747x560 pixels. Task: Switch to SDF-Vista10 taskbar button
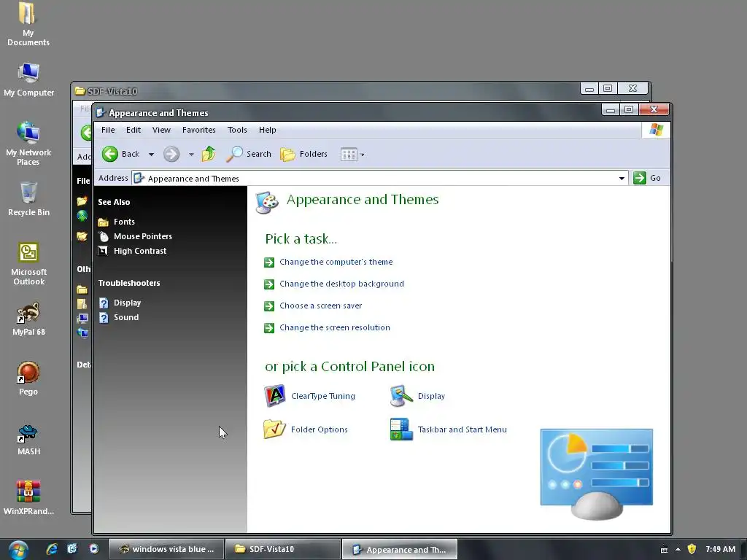click(x=282, y=549)
